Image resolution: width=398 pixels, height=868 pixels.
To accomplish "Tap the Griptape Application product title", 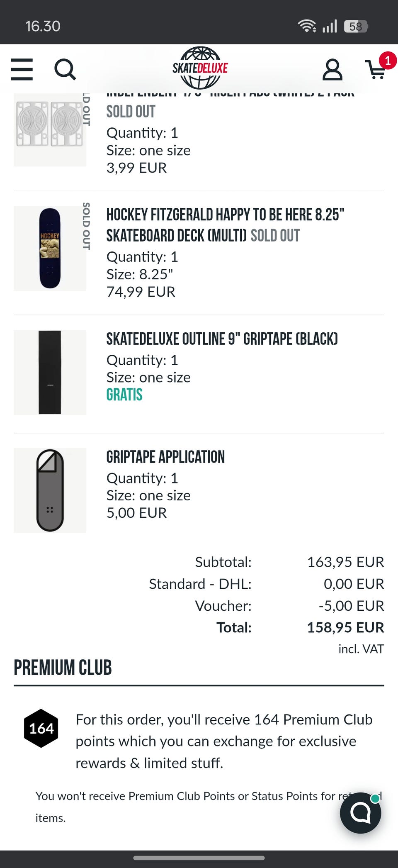I will coord(165,457).
